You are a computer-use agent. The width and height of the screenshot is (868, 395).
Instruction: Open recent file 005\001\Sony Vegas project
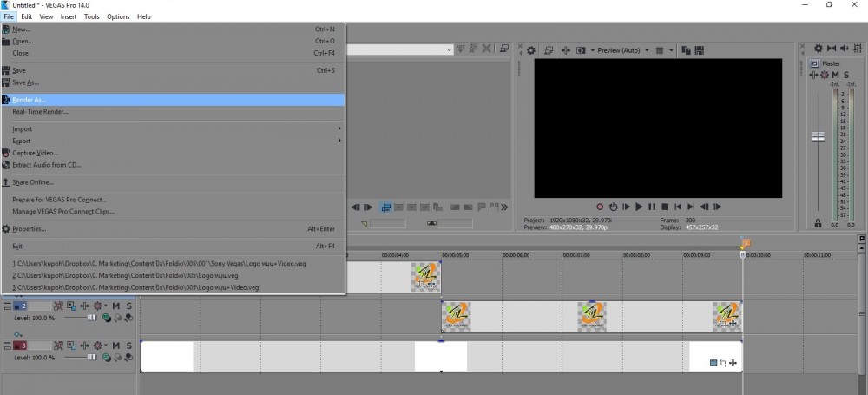click(173, 264)
